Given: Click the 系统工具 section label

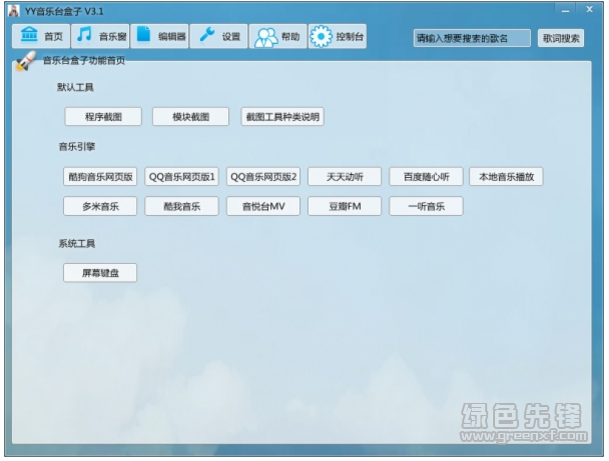Looking at the screenshot, I should pos(77,244).
